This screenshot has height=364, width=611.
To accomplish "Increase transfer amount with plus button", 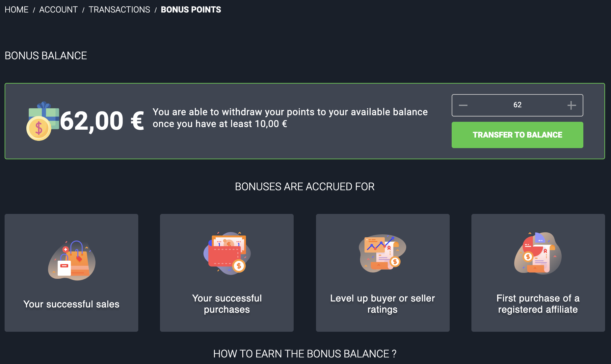I will point(571,105).
